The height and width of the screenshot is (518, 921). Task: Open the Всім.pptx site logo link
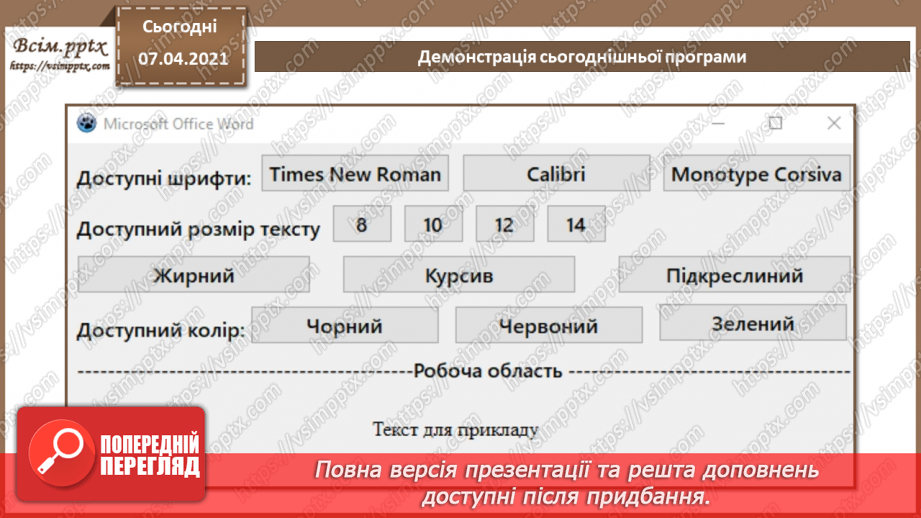(59, 53)
